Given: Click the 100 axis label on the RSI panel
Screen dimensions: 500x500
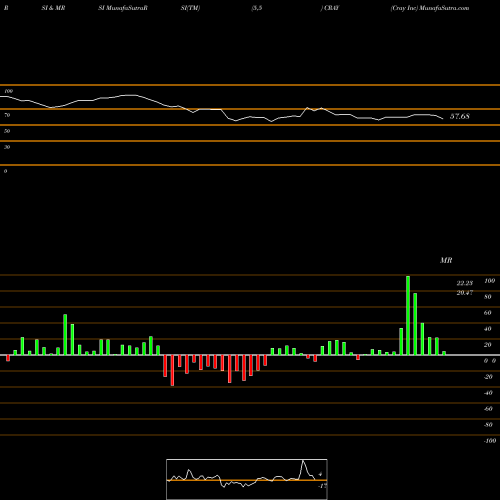Looking at the screenshot, I should click(9, 91).
